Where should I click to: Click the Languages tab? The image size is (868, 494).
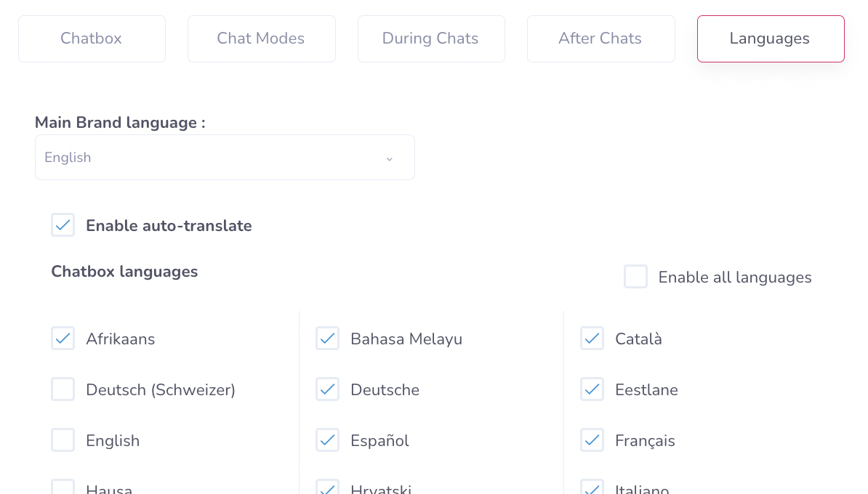click(x=770, y=39)
